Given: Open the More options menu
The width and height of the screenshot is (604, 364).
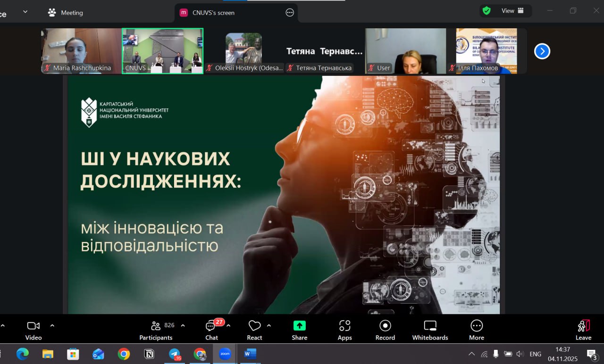Looking at the screenshot, I should [476, 330].
